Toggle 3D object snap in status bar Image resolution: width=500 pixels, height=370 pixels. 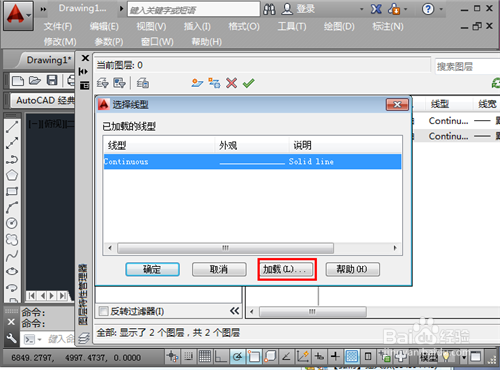pos(270,357)
